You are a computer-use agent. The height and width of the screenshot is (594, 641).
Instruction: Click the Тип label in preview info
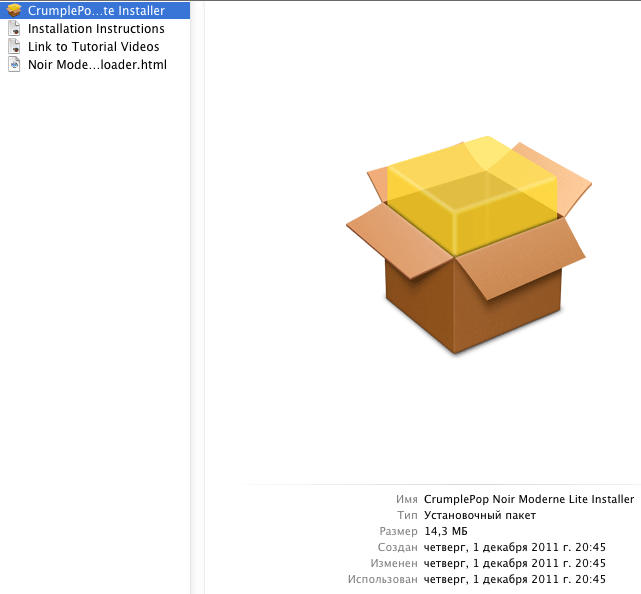408,515
